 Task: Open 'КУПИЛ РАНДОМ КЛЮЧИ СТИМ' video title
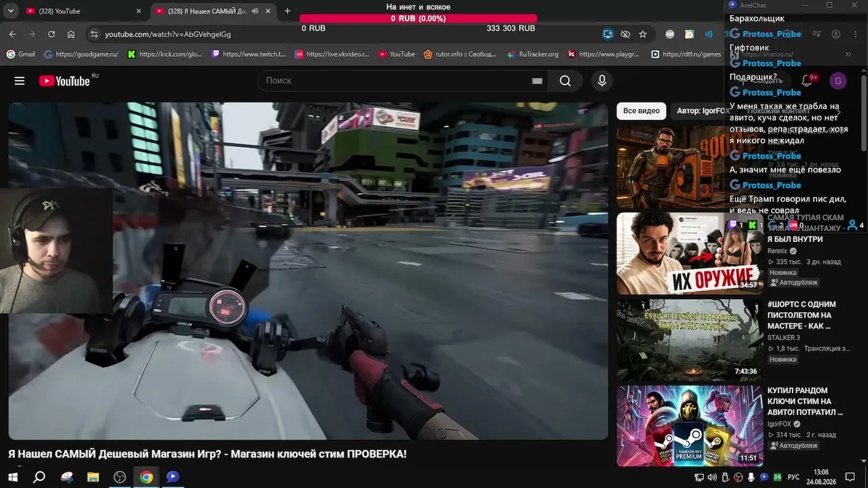(805, 401)
